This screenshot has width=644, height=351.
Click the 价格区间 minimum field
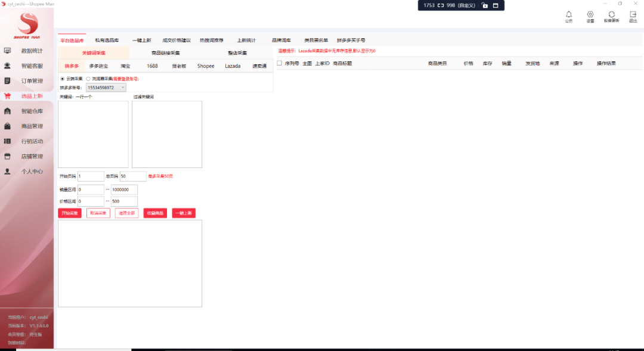[91, 201]
